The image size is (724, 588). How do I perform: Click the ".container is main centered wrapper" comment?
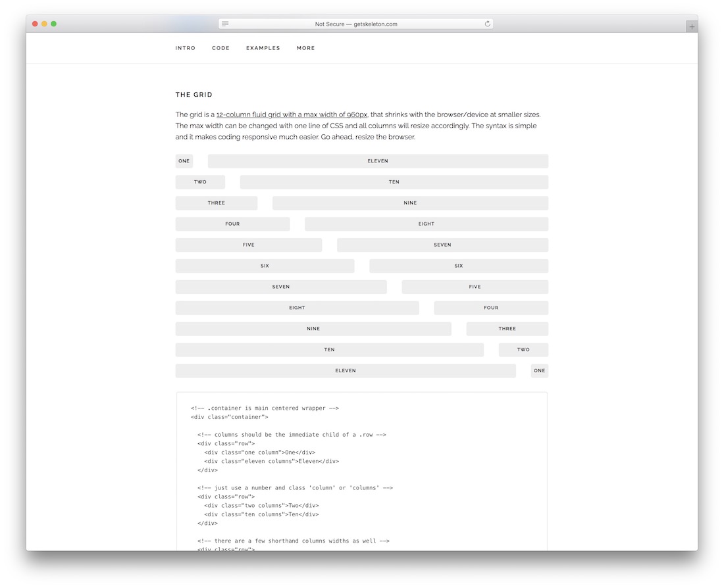pos(265,408)
